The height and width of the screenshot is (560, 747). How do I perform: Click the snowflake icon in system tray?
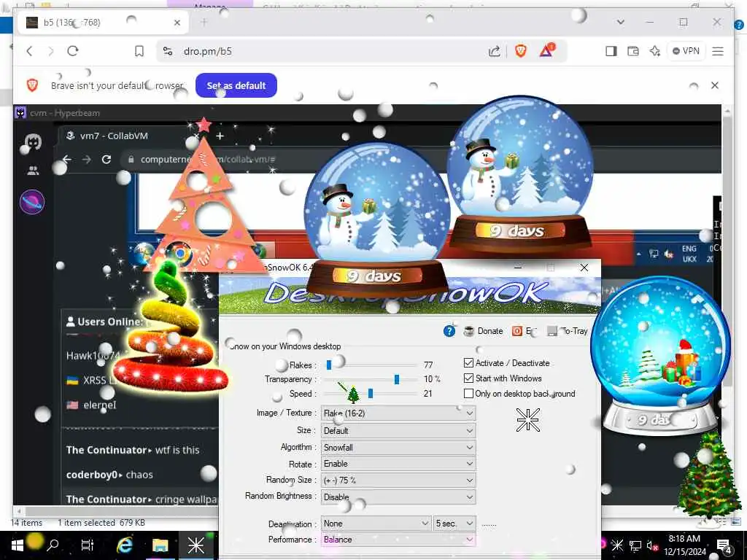pos(617,545)
